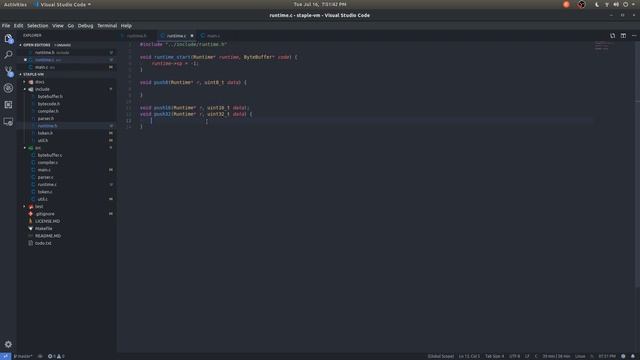Click the todo.txt file icon
640x360 pixels.
pyautogui.click(x=31, y=243)
